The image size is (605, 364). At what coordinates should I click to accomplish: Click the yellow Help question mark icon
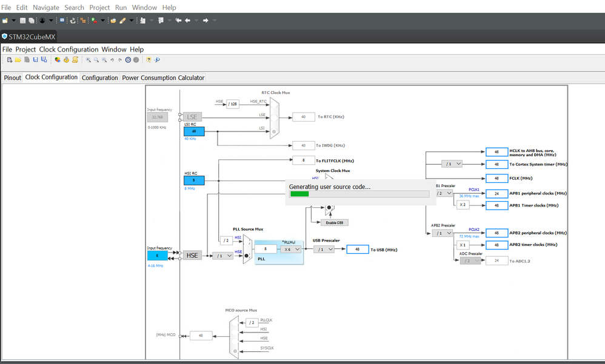(x=149, y=60)
